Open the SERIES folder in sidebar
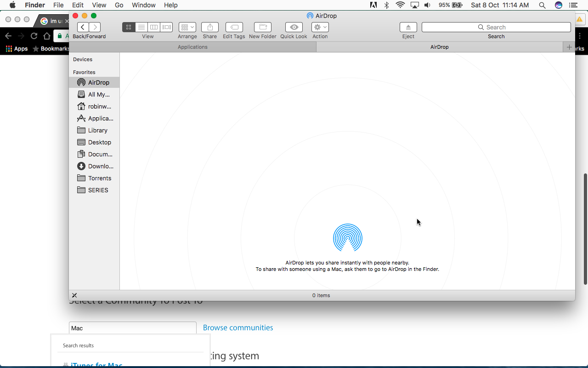 94,190
